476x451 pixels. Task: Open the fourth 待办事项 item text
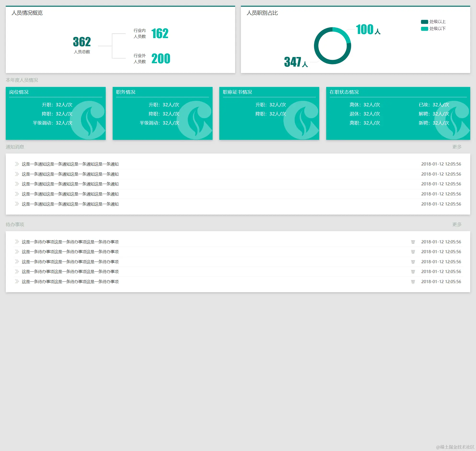(70, 272)
